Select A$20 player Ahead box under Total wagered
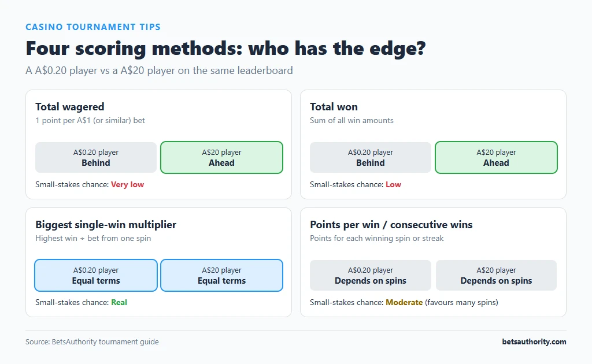The image size is (592, 364). (x=221, y=158)
